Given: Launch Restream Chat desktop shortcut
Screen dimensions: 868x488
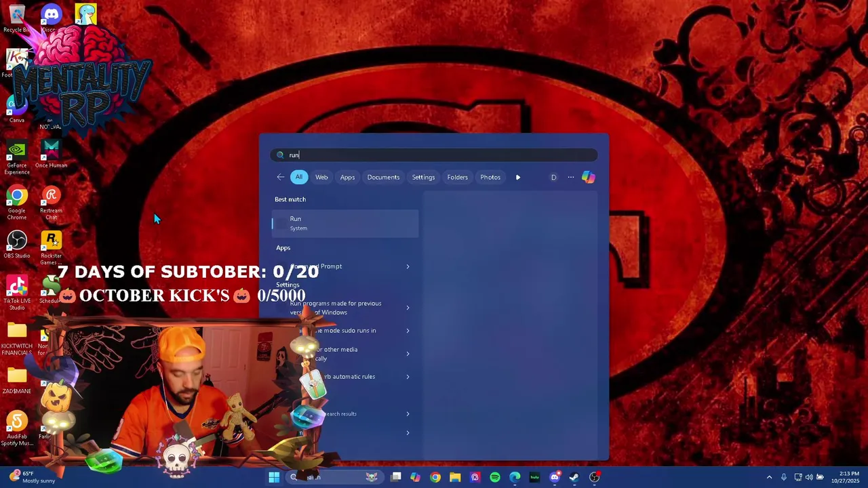Looking at the screenshot, I should point(51,203).
